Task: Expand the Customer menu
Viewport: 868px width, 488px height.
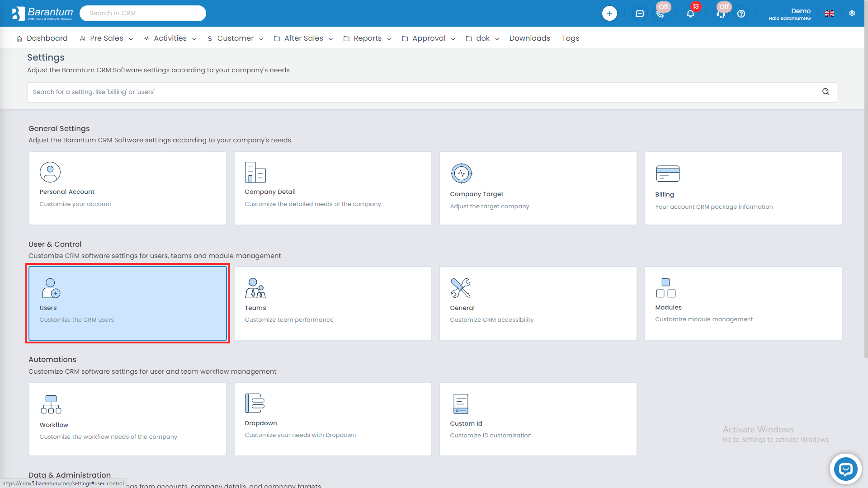Action: click(x=235, y=38)
